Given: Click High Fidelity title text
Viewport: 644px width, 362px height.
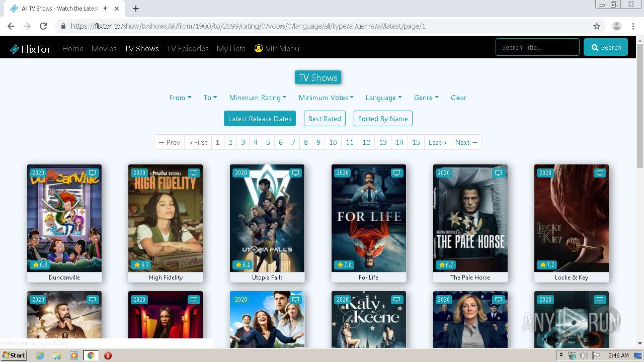Looking at the screenshot, I should [x=166, y=278].
